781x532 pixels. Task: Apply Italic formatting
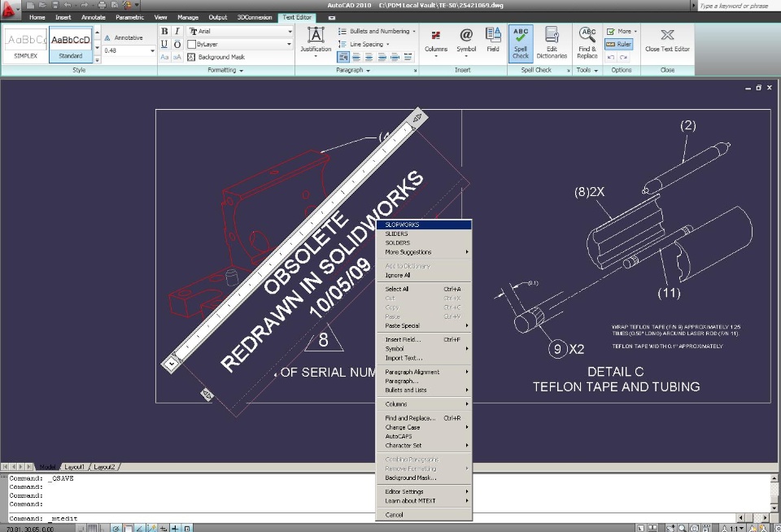(x=177, y=31)
